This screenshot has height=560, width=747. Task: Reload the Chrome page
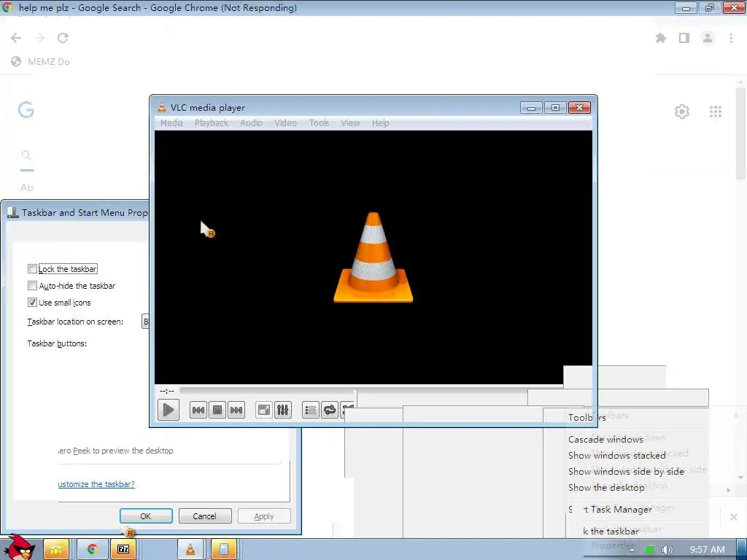[63, 38]
